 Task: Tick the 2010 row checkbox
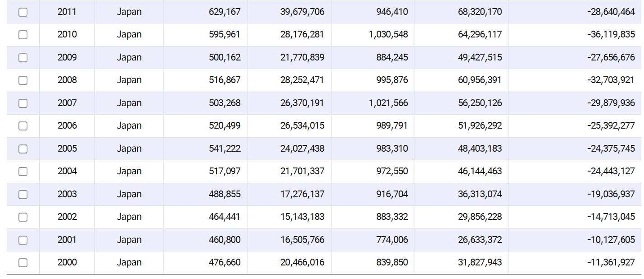coord(23,35)
